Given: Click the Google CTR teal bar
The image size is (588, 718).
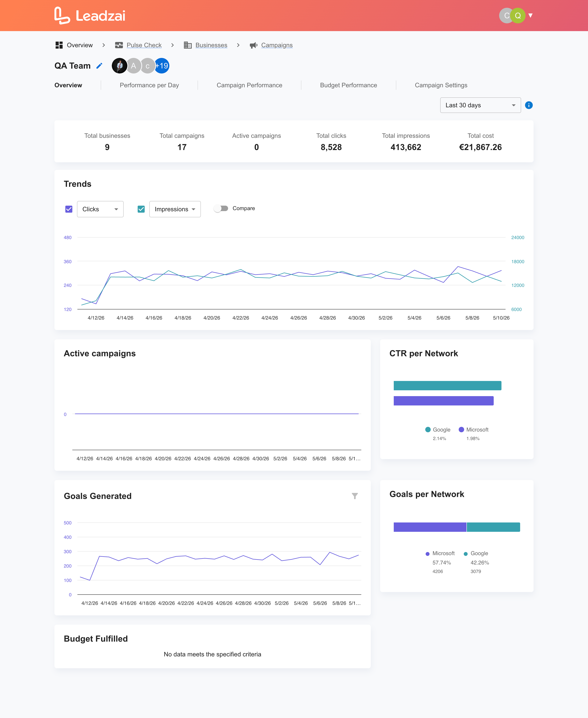Looking at the screenshot, I should [447, 386].
